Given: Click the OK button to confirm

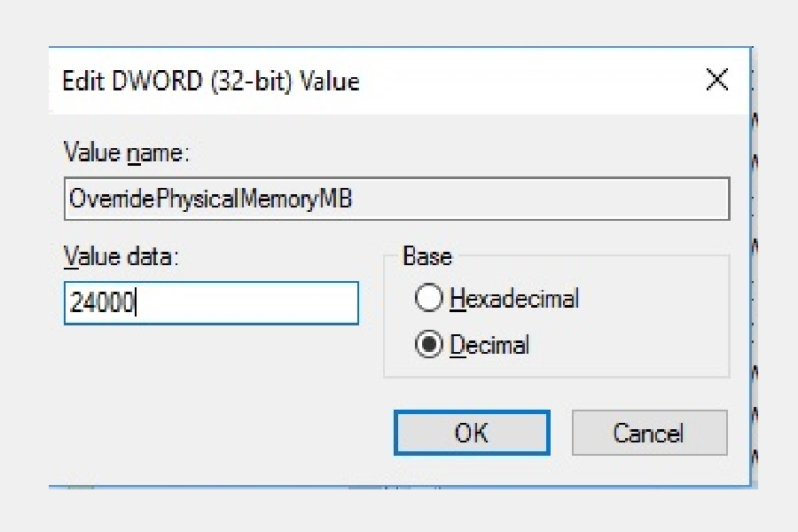Looking at the screenshot, I should point(471,433).
